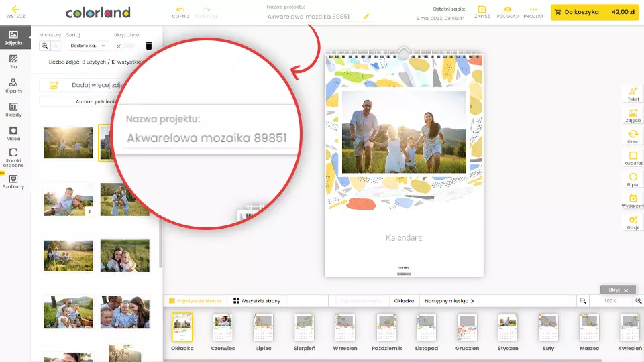The width and height of the screenshot is (644, 362).
Task: Click the Kalendarz title text on cover
Action: pyautogui.click(x=404, y=237)
